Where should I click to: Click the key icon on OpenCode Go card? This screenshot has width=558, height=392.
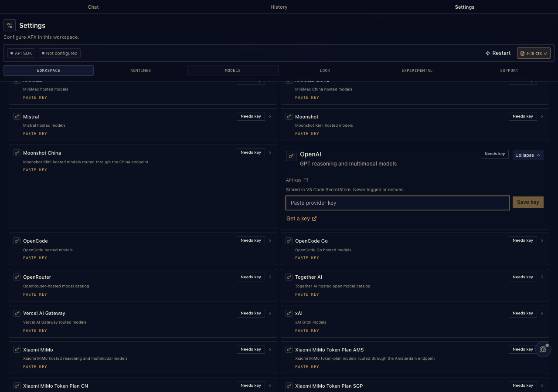[289, 241]
